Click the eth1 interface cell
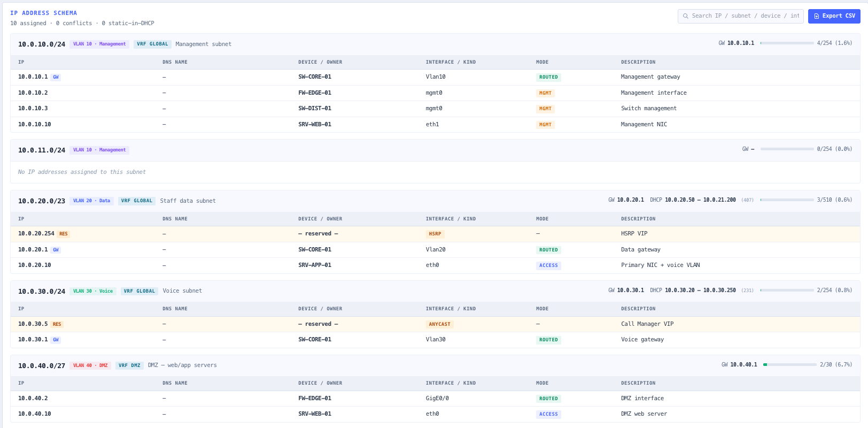The image size is (868, 428). (x=432, y=125)
